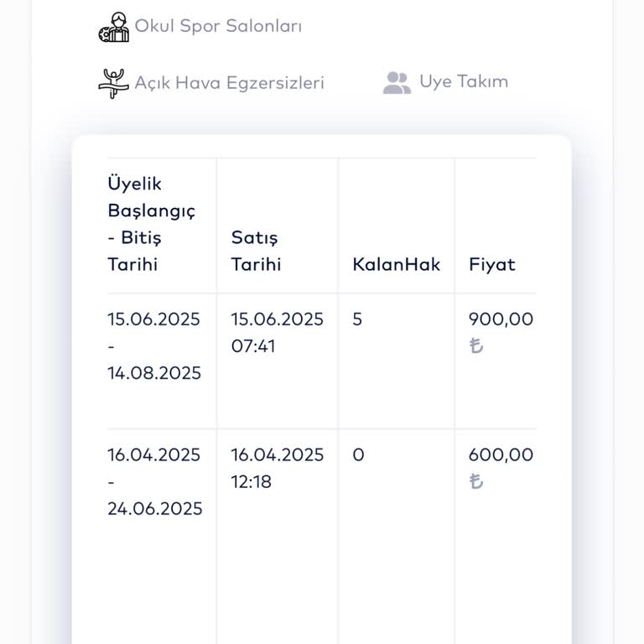This screenshot has width=644, height=644.
Task: Click the lira symbol under 600,00
Action: tap(476, 482)
